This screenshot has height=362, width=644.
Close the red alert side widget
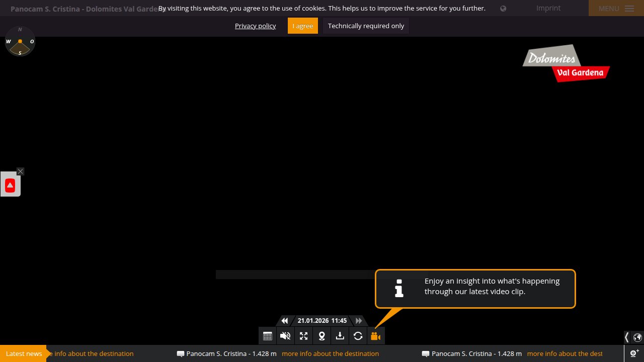click(20, 171)
